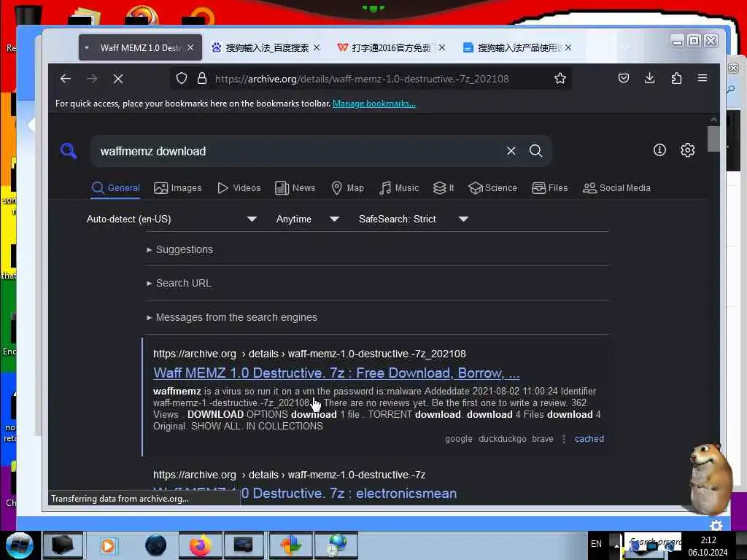Select the Waff MEMZ 1.0 Destr tab
Viewport: 747px width, 560px height.
point(139,47)
